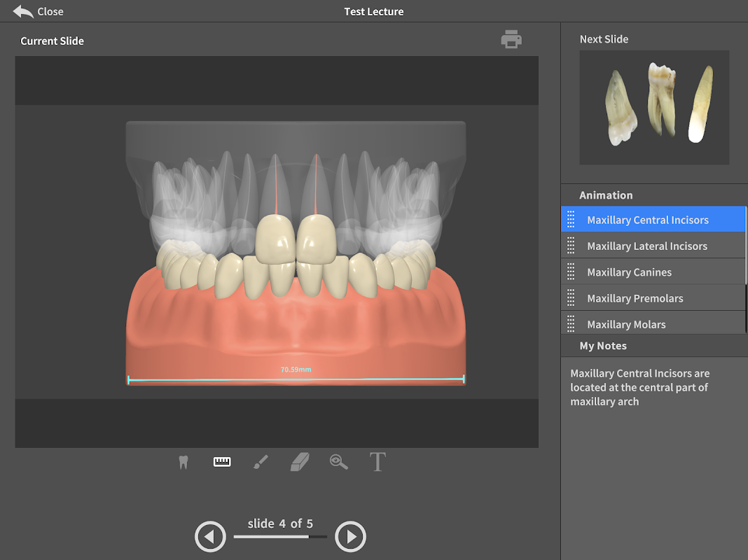Select Maxillary Molars animation
Viewport: 748px width, 560px height.
626,324
